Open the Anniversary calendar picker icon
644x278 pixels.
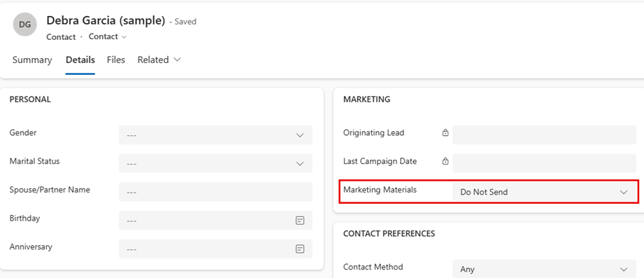pyautogui.click(x=300, y=249)
